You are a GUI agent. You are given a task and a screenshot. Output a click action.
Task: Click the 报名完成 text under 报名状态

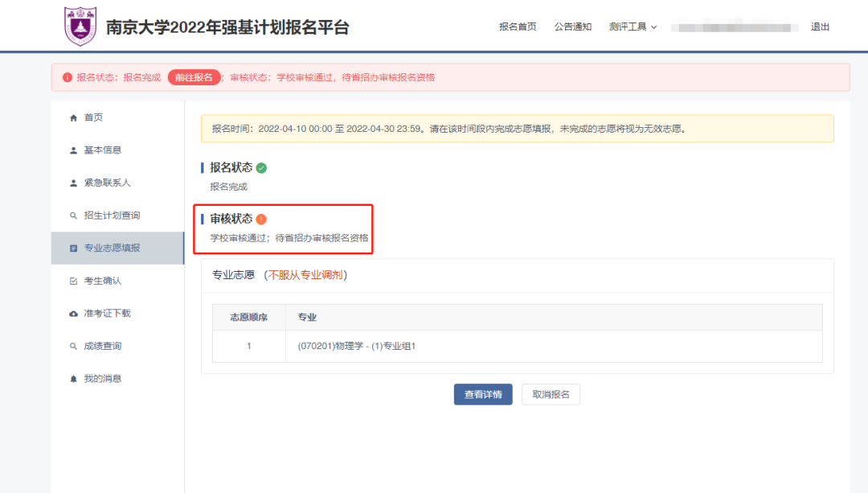tap(228, 187)
